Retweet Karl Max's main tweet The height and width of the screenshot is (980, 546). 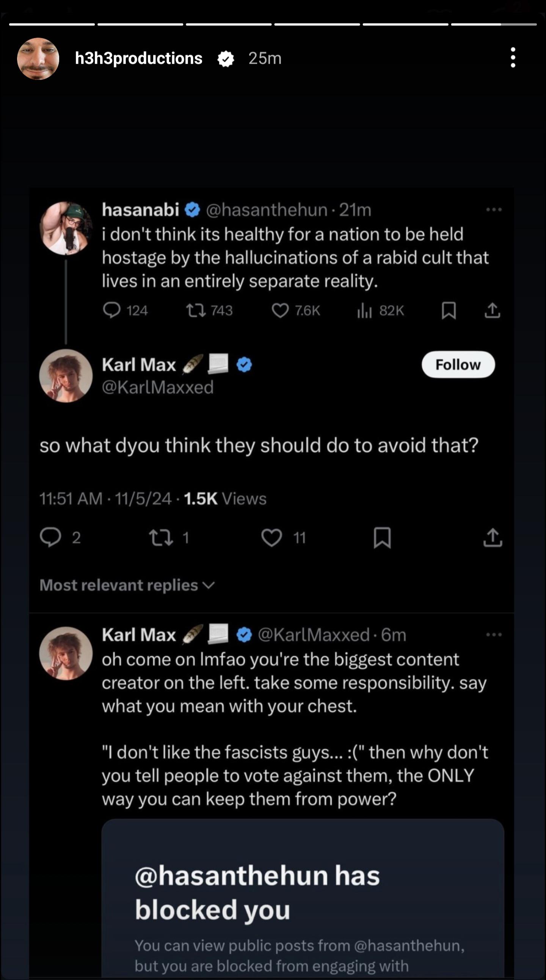(x=161, y=538)
